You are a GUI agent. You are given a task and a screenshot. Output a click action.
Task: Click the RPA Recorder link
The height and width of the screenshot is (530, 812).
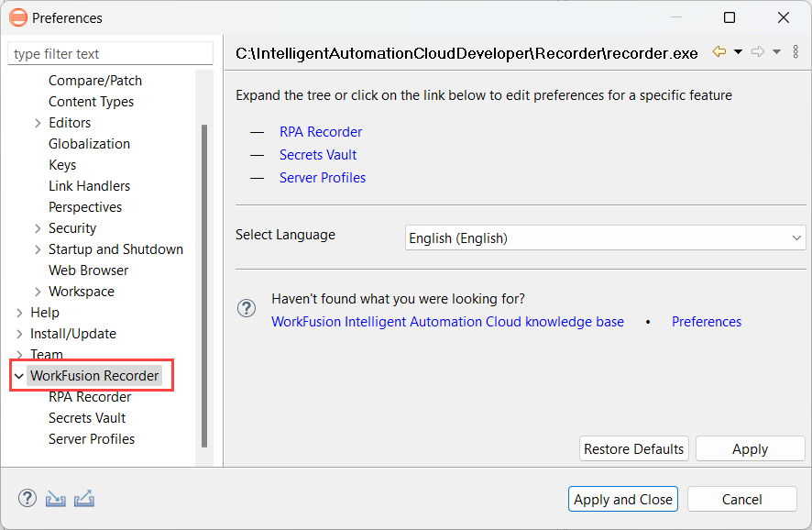pos(321,132)
